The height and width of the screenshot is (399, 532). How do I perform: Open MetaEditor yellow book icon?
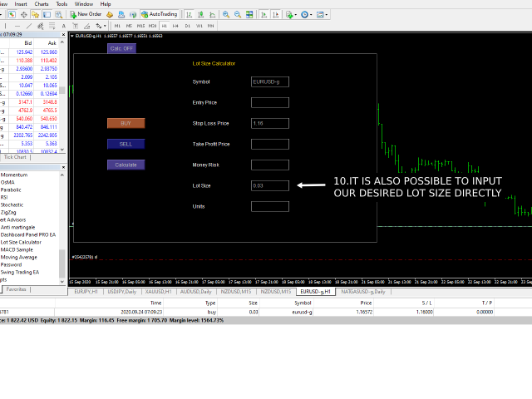110,14
